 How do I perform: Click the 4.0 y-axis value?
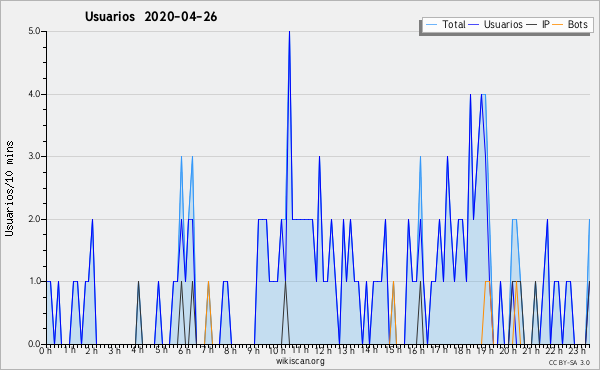pyautogui.click(x=34, y=94)
